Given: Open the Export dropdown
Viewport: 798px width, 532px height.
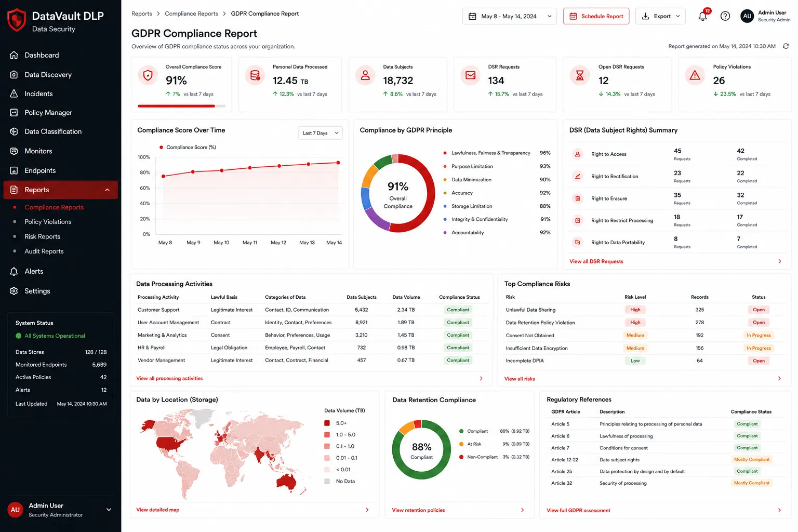Looking at the screenshot, I should 660,16.
